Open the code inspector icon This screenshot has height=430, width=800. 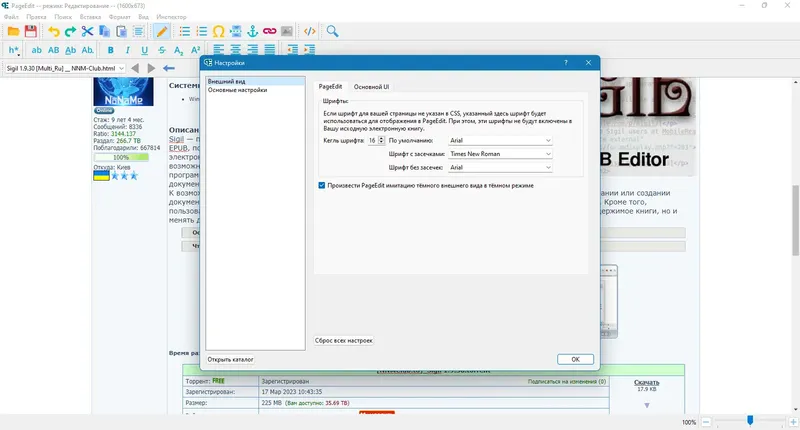pyautogui.click(x=310, y=32)
